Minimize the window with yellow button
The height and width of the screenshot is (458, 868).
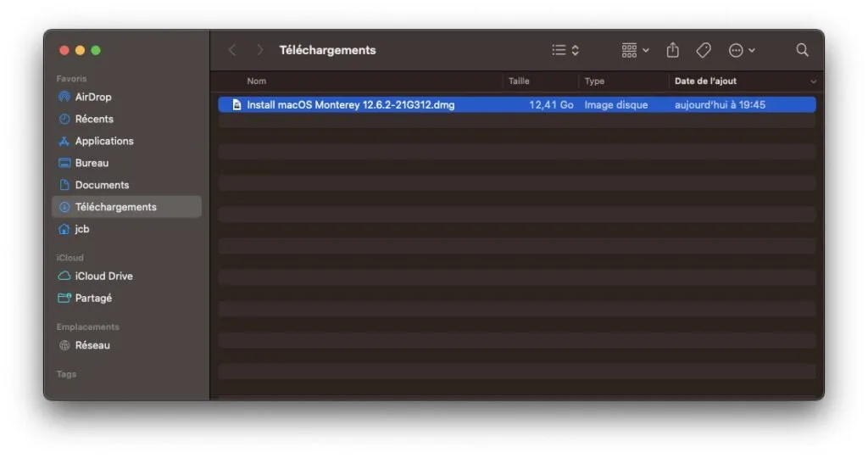(80, 50)
